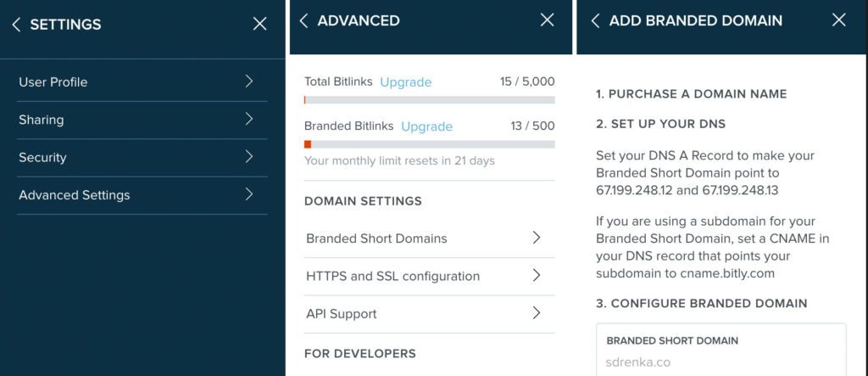Screen dimensions: 868x376
Task: Click Upgrade next to Branded Bitlinks
Action: 426,126
